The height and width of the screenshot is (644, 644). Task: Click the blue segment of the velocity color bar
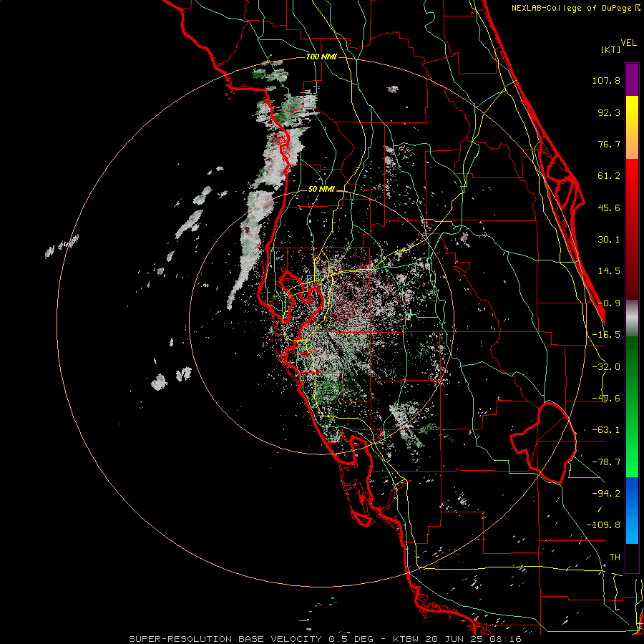(632, 510)
